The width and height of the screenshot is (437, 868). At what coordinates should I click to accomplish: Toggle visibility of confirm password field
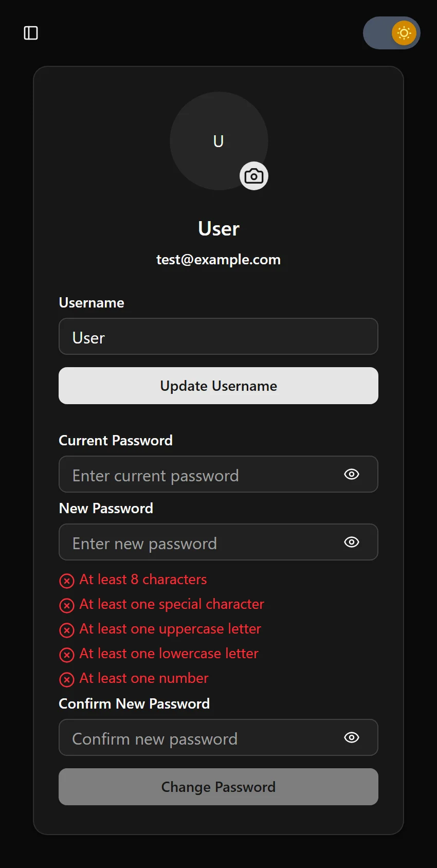(352, 737)
